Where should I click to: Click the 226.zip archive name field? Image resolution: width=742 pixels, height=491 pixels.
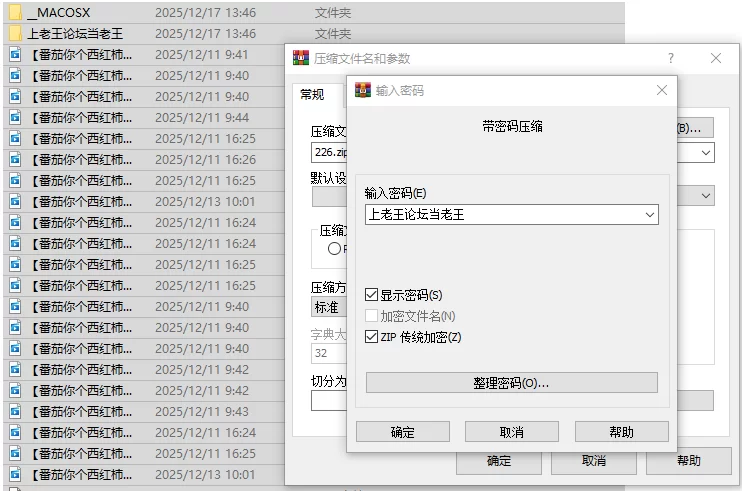point(329,152)
